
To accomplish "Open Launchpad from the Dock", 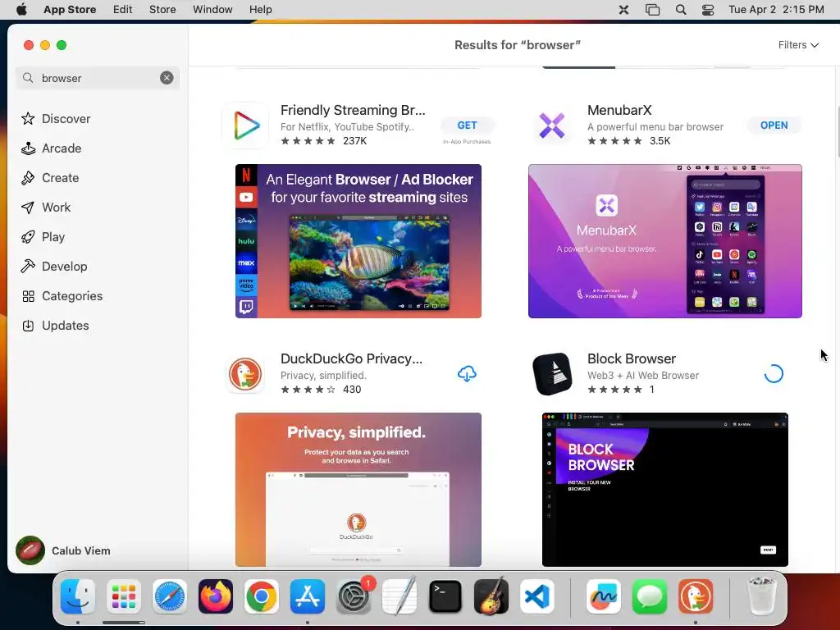I will [124, 597].
